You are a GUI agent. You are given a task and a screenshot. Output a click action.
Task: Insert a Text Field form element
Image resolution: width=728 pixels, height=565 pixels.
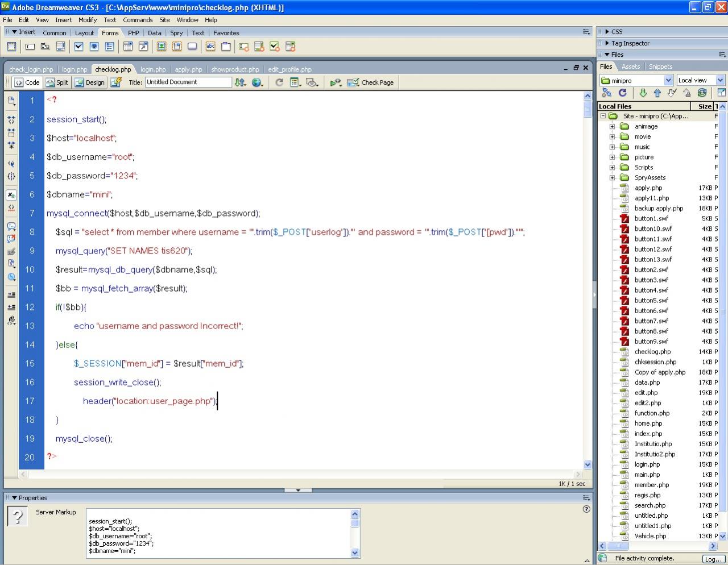[30, 47]
